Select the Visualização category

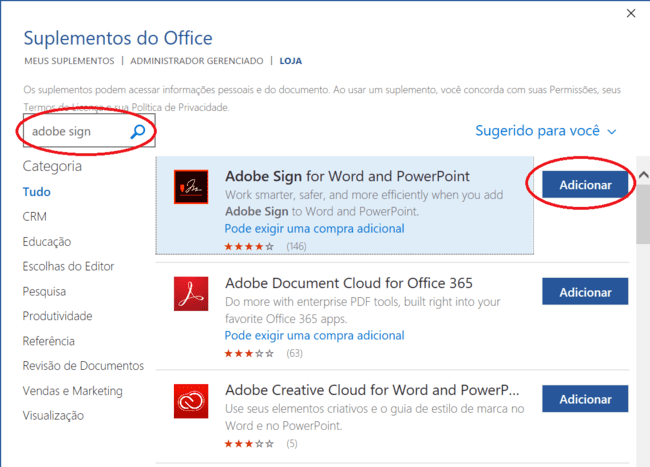(x=53, y=416)
